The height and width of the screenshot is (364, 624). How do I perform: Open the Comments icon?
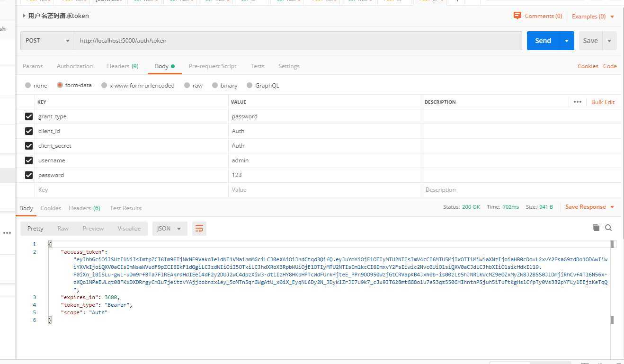[x=517, y=16]
